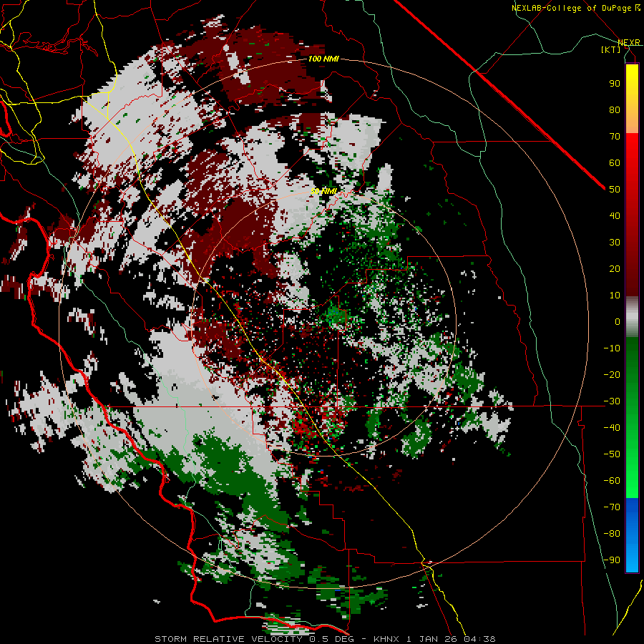Click the -50 value on velocity scale
Screen dimensions: 644x644
[612, 454]
